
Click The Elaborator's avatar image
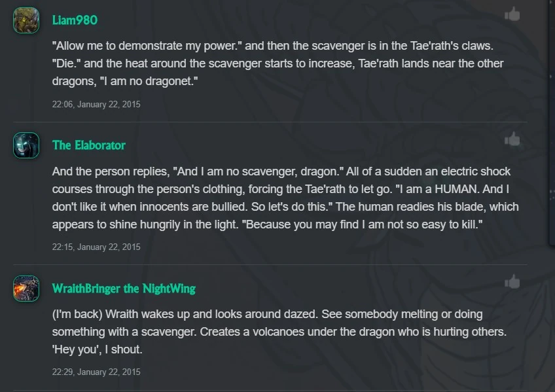(26, 145)
